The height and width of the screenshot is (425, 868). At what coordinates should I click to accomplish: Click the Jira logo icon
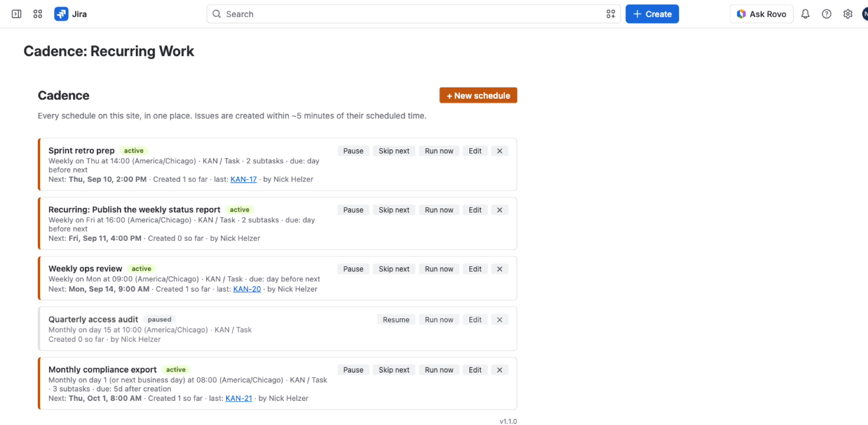(61, 14)
